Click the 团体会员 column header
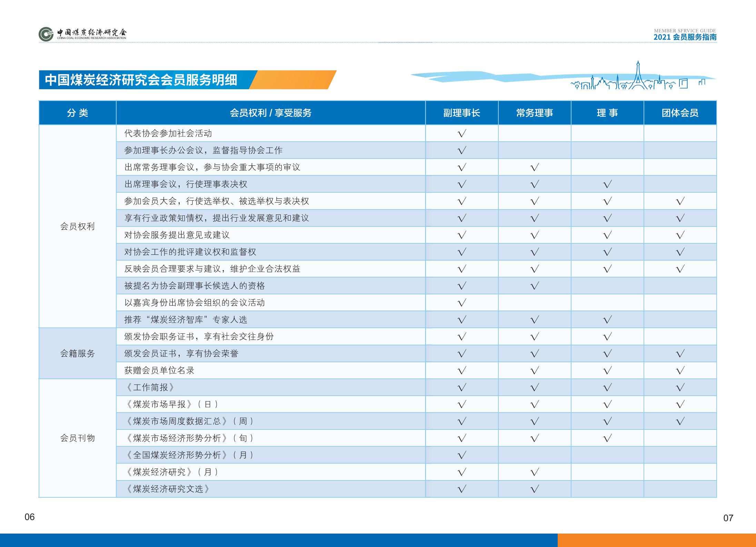This screenshot has width=756, height=547. pos(680,113)
